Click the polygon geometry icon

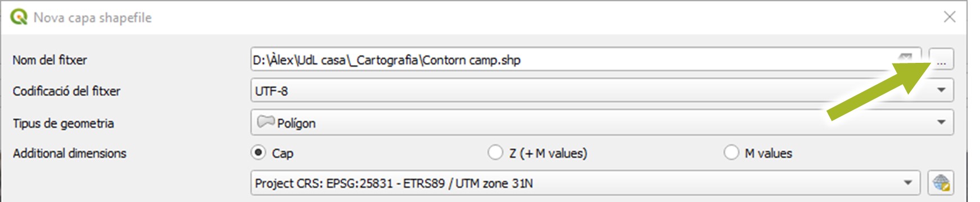(x=265, y=122)
